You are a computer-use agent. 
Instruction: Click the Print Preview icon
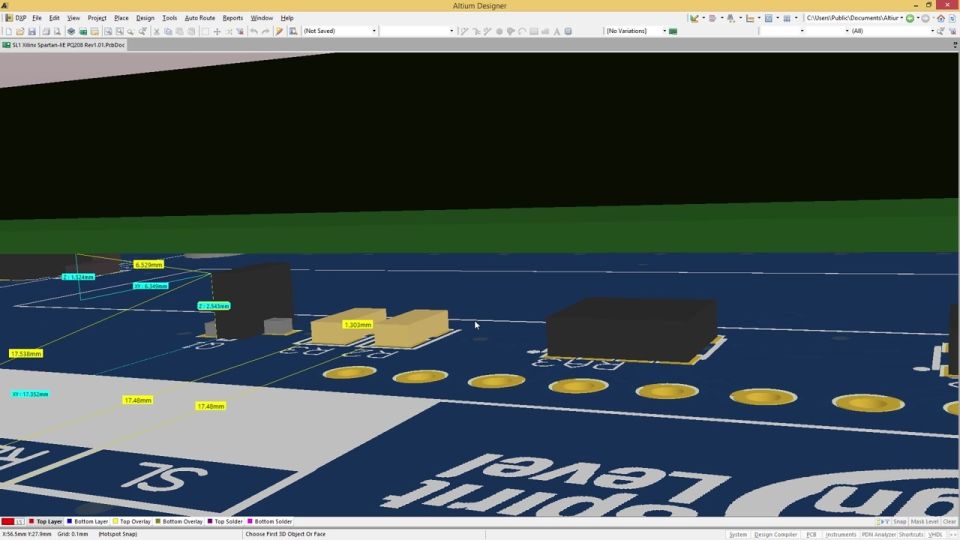tap(57, 31)
